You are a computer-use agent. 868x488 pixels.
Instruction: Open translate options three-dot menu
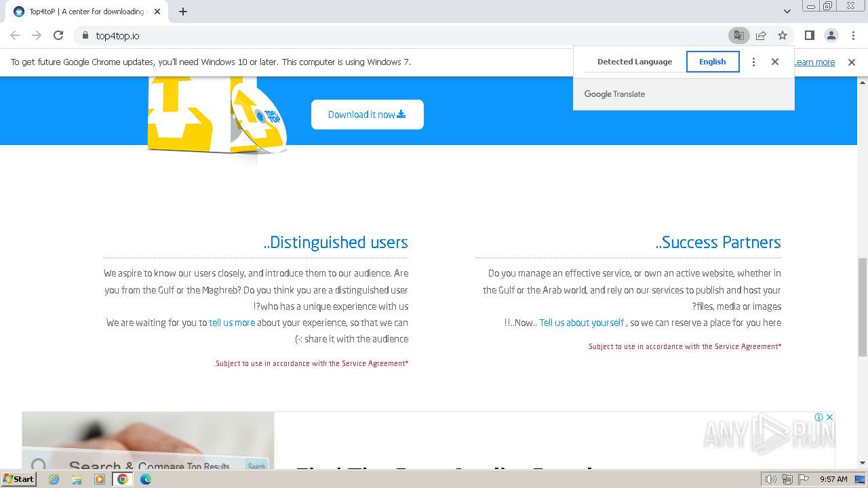(x=753, y=62)
